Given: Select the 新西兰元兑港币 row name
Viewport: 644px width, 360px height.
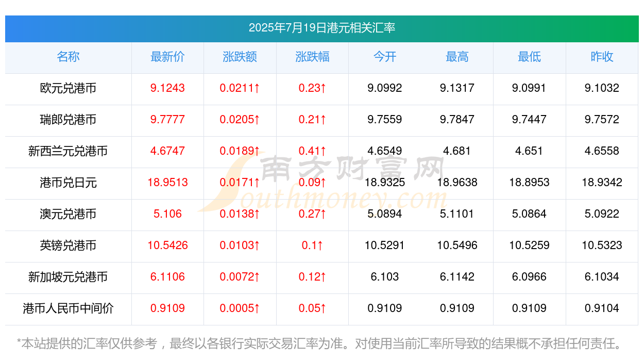Looking at the screenshot, I should click(68, 151).
